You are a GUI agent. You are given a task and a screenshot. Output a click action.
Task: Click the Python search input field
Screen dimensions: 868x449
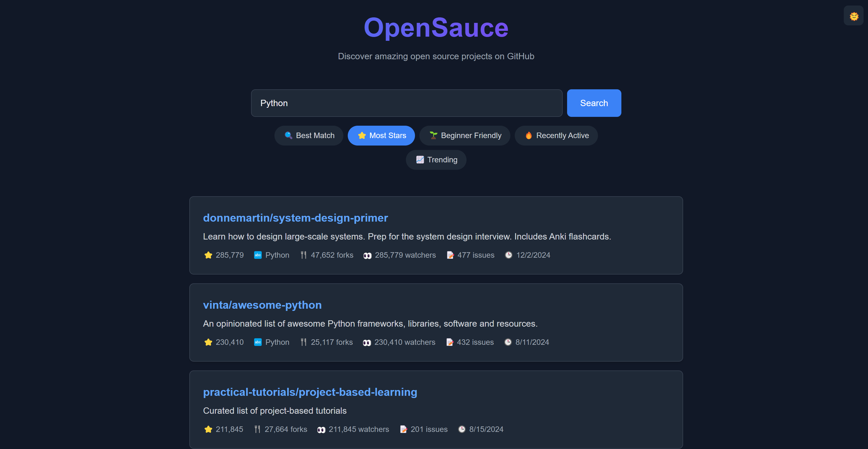[x=406, y=103]
